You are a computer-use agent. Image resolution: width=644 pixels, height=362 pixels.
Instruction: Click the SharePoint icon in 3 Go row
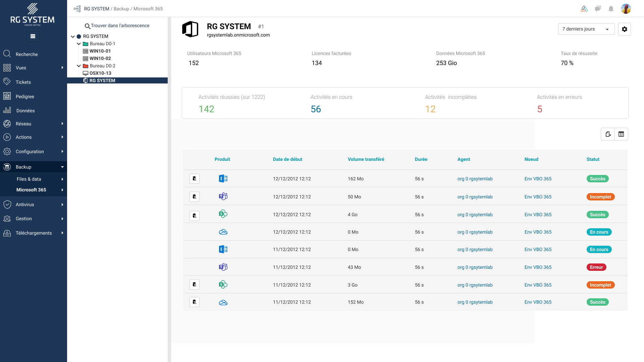(x=223, y=285)
